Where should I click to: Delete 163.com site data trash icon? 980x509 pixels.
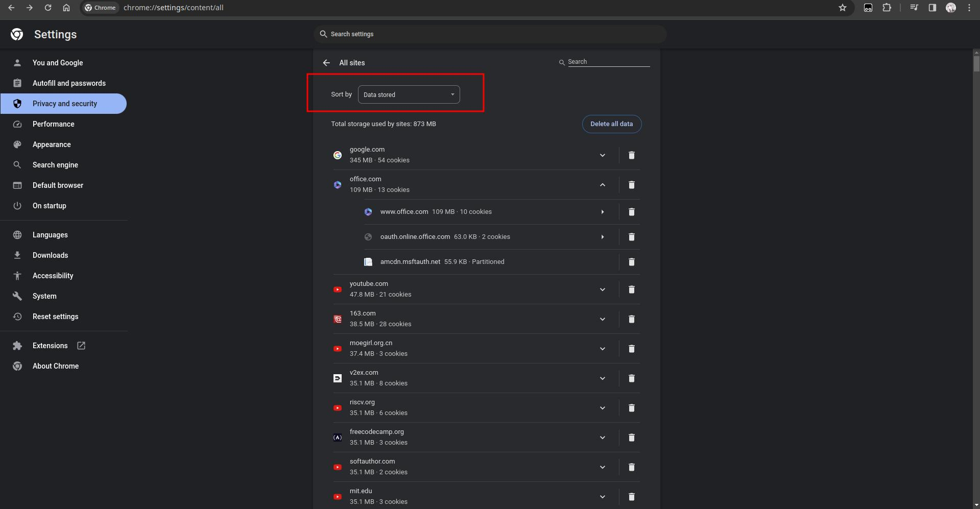point(632,319)
